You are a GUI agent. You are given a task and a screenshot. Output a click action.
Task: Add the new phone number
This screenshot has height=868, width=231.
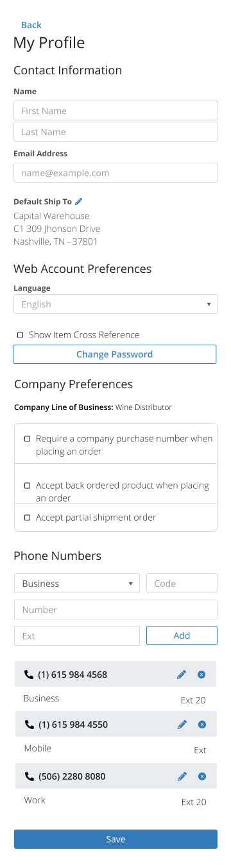pos(182,635)
